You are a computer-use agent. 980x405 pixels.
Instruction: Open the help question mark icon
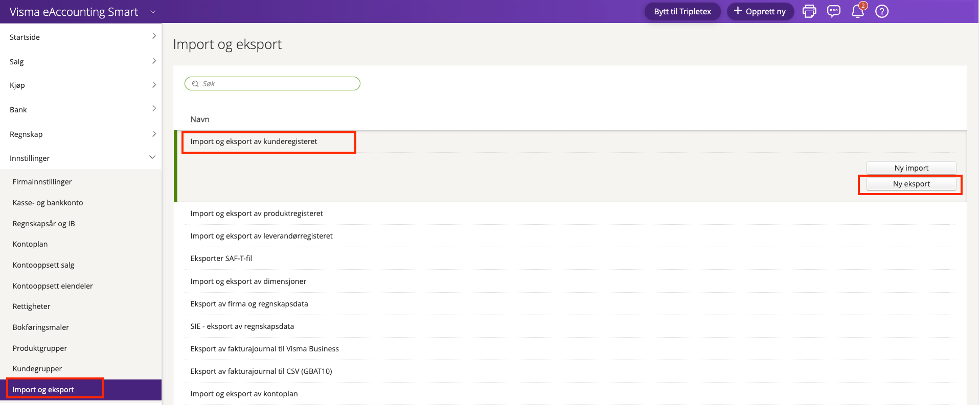[x=882, y=11]
